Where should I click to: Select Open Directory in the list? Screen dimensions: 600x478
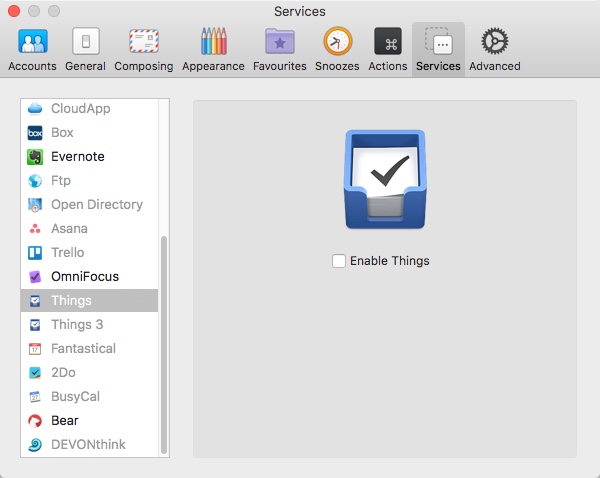coord(90,205)
